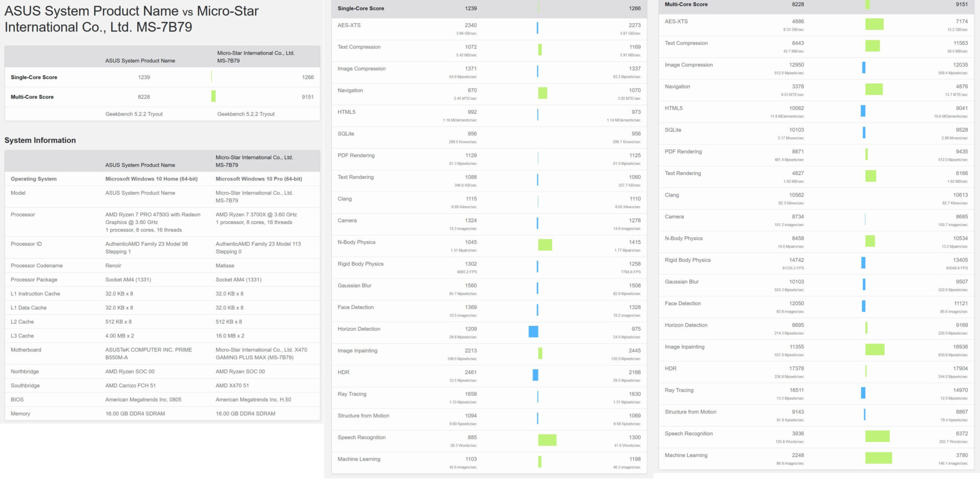This screenshot has width=980, height=480.
Task: Select the '16.0 MB x 2' L3 cache value
Action: (230, 336)
